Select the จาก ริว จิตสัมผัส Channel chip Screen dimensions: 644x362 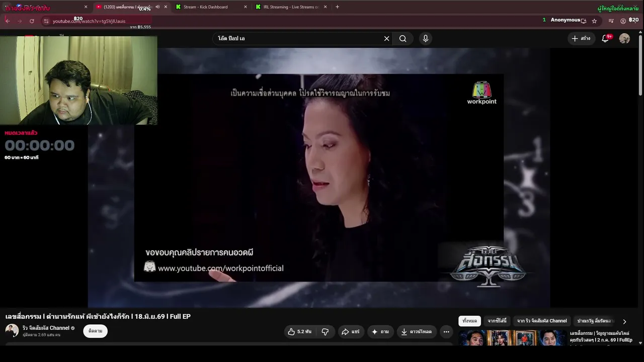[542, 321]
